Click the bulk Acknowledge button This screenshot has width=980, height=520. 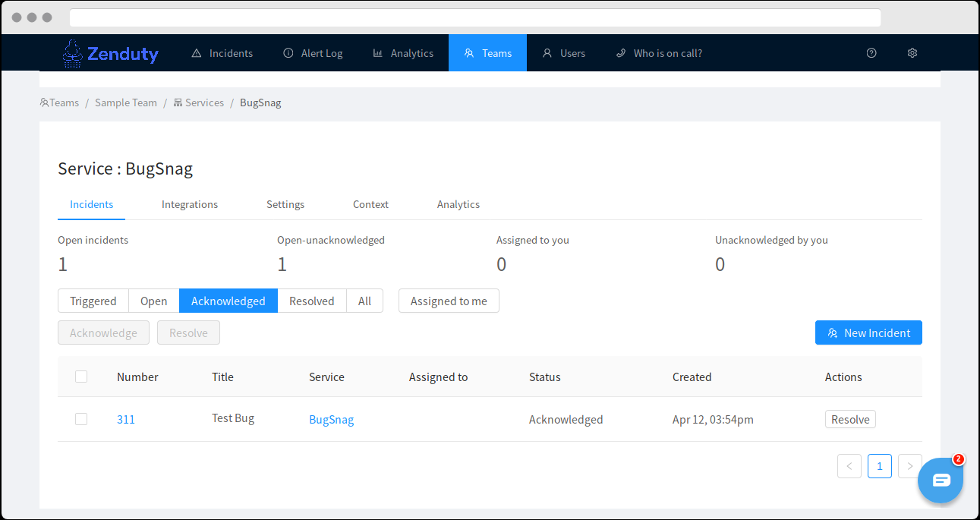(x=104, y=332)
